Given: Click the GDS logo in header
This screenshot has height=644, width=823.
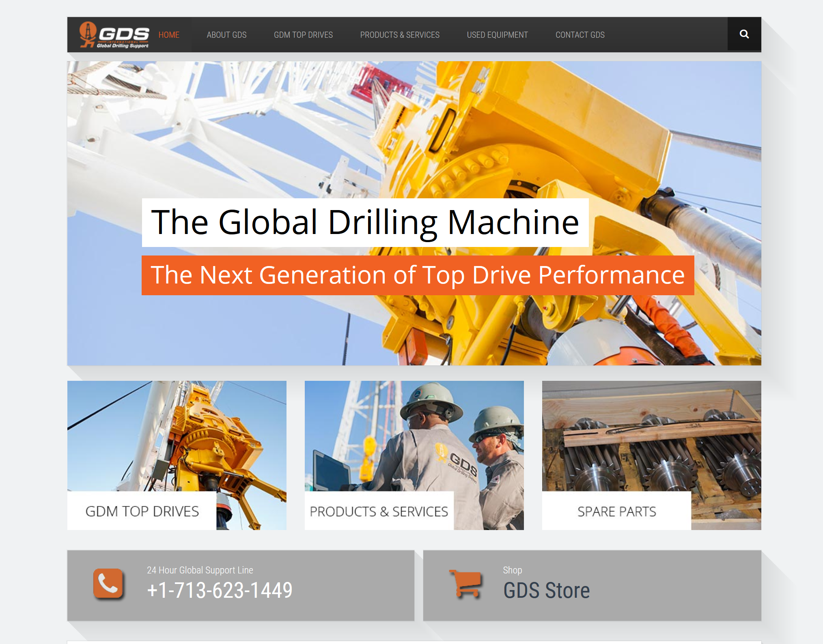Looking at the screenshot, I should point(114,35).
